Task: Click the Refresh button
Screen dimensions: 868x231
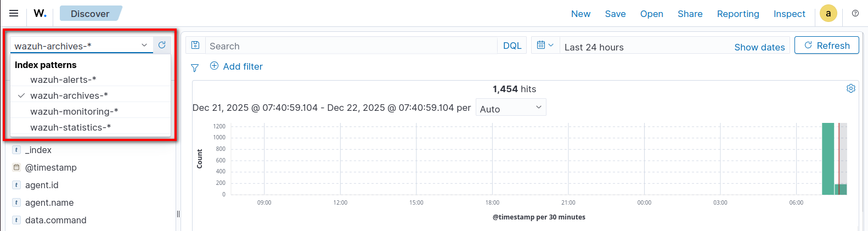Action: 826,46
